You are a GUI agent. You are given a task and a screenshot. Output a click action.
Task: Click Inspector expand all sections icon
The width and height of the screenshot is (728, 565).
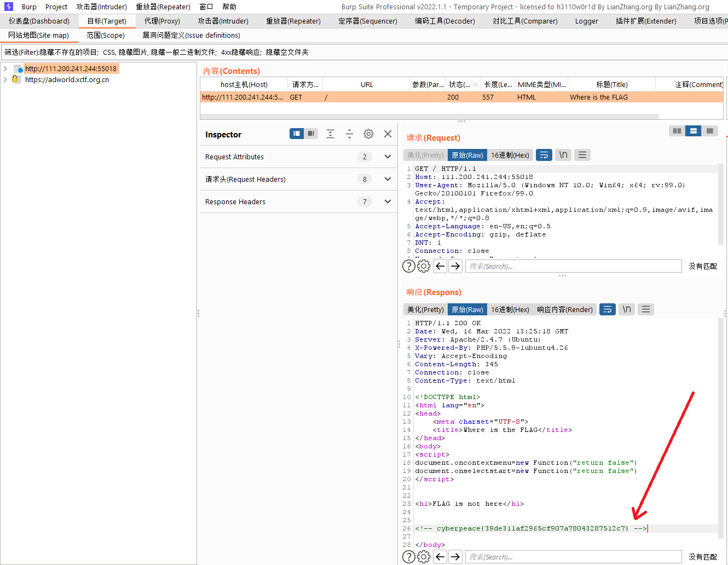(330, 134)
